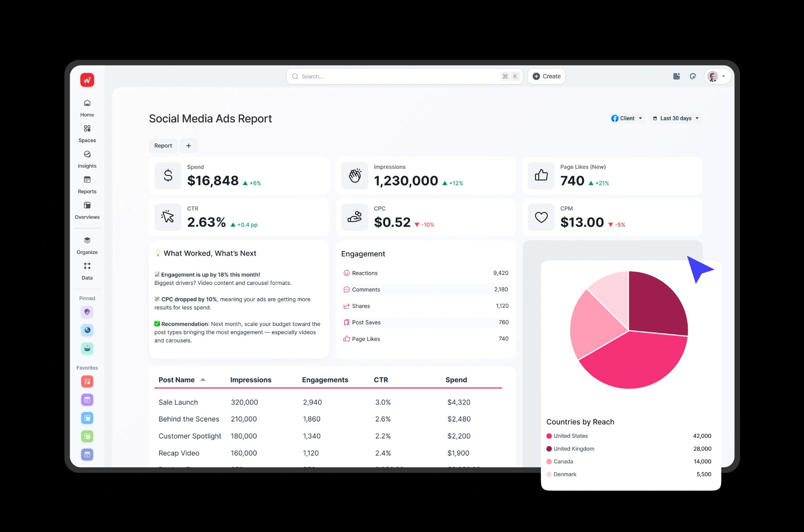The width and height of the screenshot is (804, 532).
Task: Add a new tab with the plus button
Action: tap(188, 146)
